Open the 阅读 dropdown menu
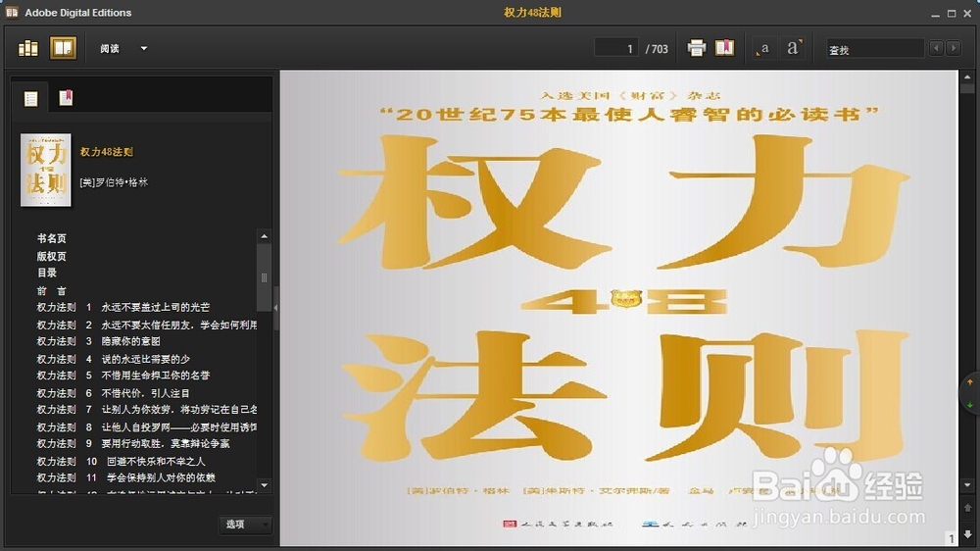The image size is (980, 551). [123, 48]
